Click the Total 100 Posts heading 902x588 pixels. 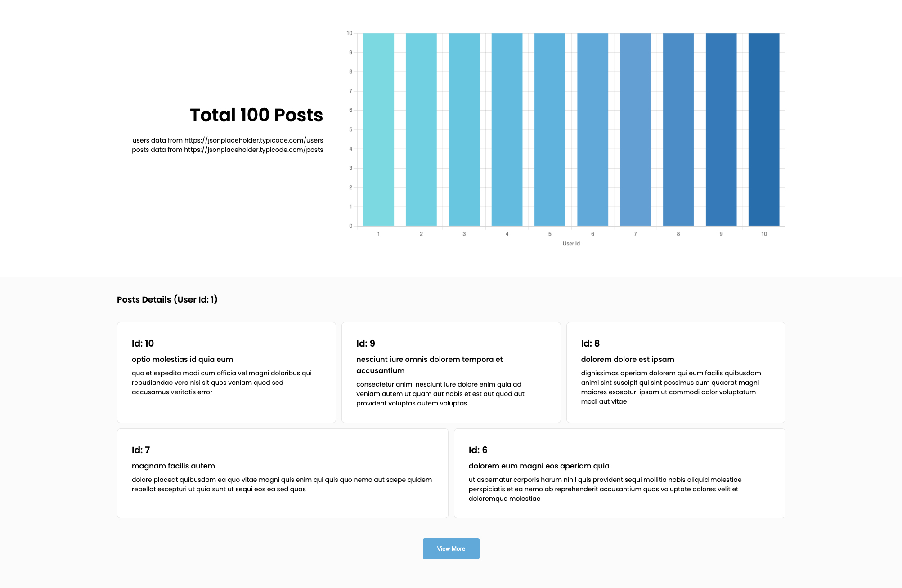[x=256, y=115]
